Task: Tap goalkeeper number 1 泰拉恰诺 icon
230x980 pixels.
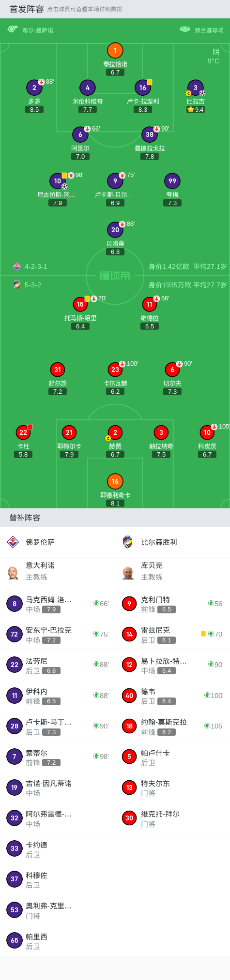Action: click(115, 50)
